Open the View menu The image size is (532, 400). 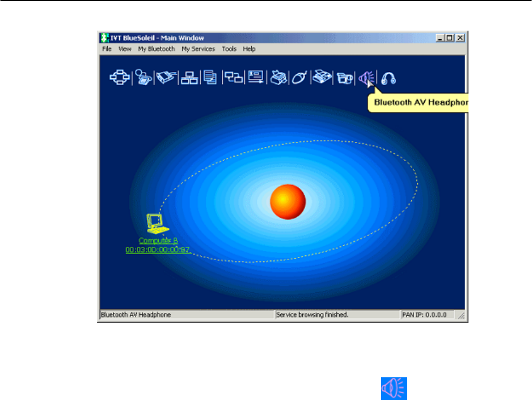tap(125, 49)
